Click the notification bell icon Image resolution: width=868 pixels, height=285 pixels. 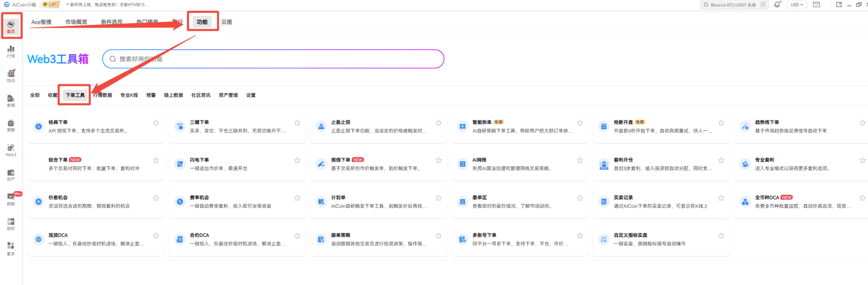coord(777,5)
